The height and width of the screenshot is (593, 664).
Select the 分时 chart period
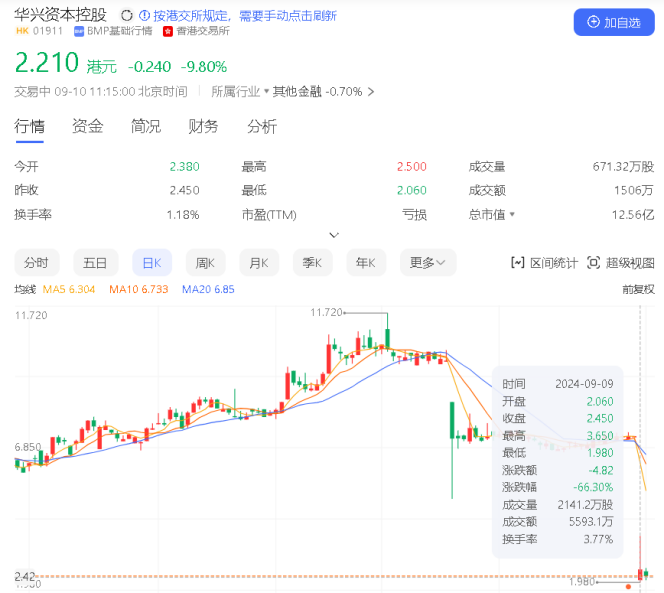(37, 263)
